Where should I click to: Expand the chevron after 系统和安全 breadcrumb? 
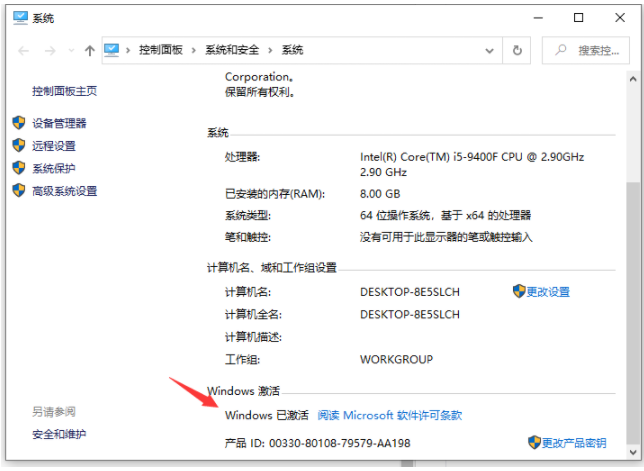[x=270, y=50]
